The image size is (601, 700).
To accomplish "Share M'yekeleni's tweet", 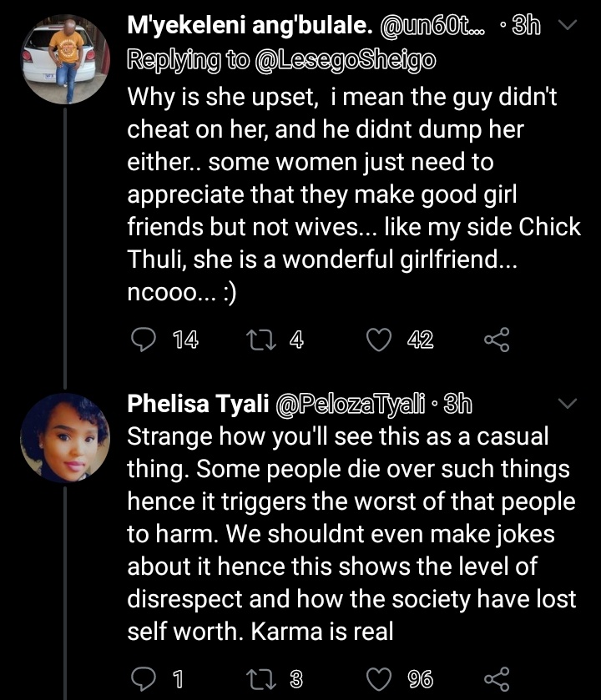I will click(496, 340).
